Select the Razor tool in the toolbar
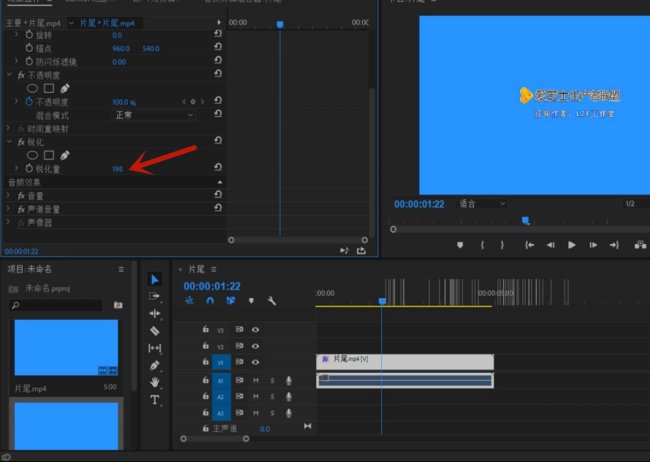This screenshot has height=462, width=650. [155, 330]
